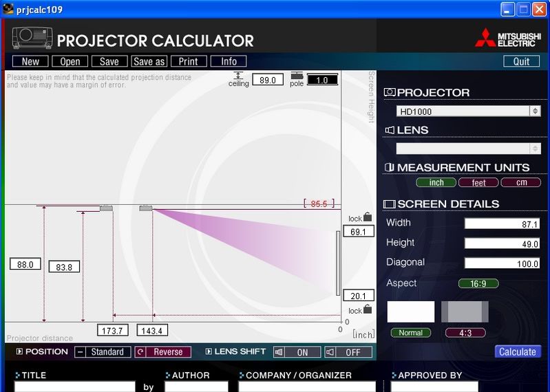This screenshot has width=550, height=392.
Task: Click the Open menu button
Action: pos(70,61)
